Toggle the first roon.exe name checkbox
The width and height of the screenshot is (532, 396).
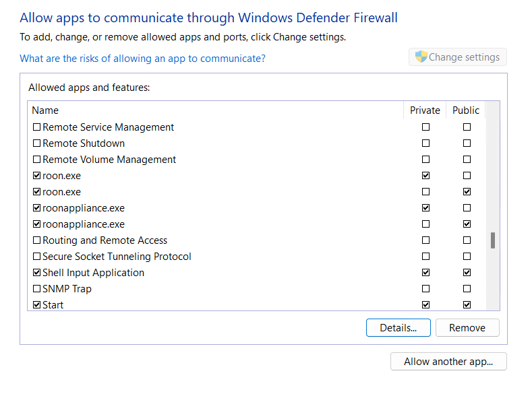click(x=36, y=176)
